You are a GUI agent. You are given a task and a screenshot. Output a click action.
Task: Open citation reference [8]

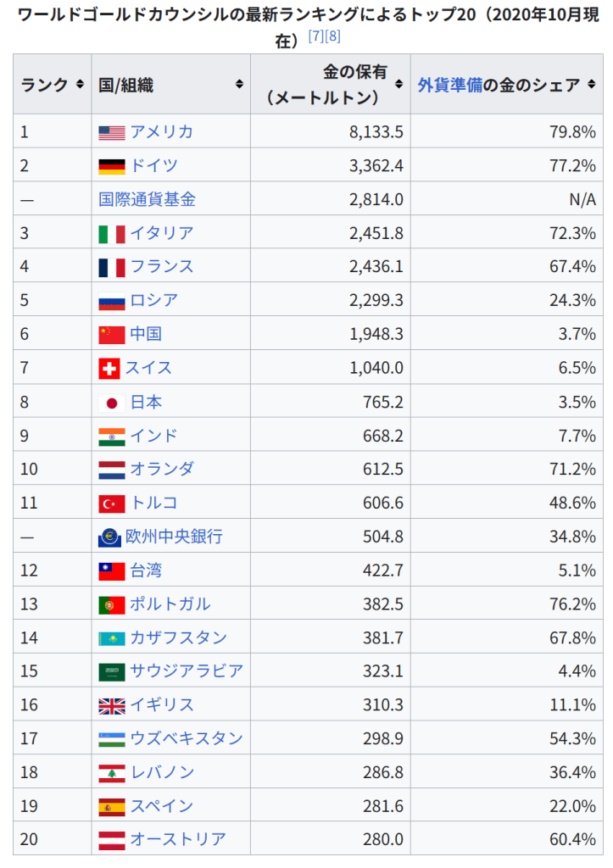[332, 39]
